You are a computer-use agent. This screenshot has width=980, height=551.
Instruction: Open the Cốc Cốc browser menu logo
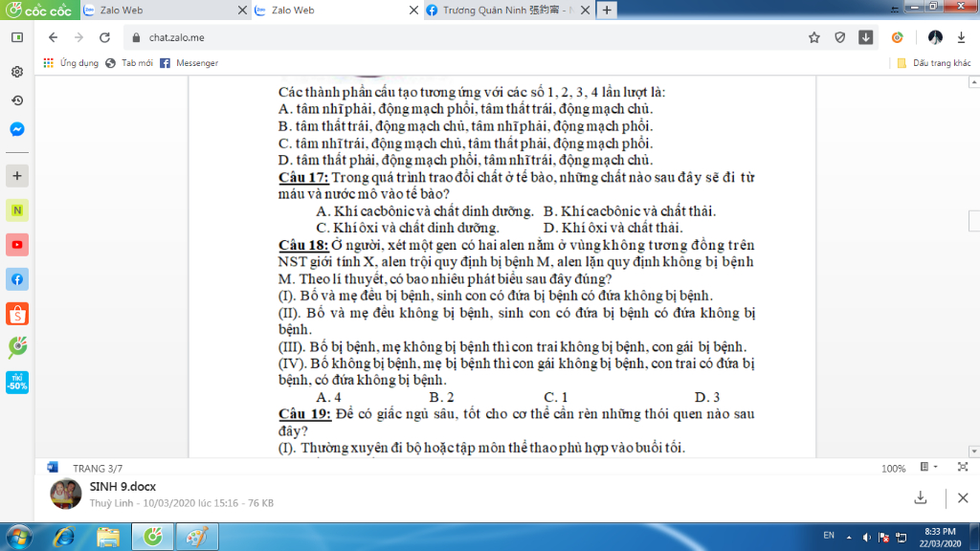(40, 10)
